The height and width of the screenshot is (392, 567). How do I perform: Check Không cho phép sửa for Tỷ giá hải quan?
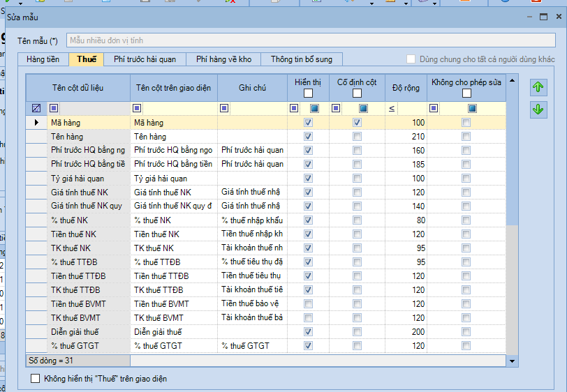point(466,178)
